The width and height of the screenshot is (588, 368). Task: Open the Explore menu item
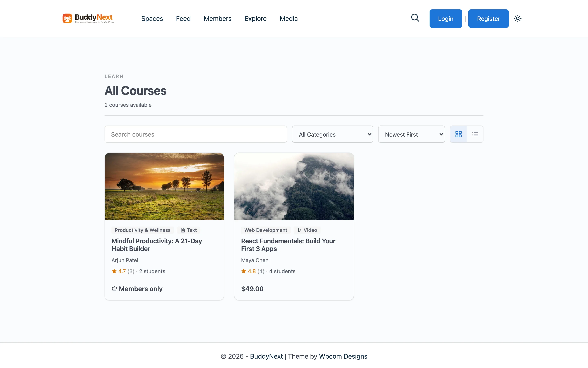pyautogui.click(x=255, y=18)
